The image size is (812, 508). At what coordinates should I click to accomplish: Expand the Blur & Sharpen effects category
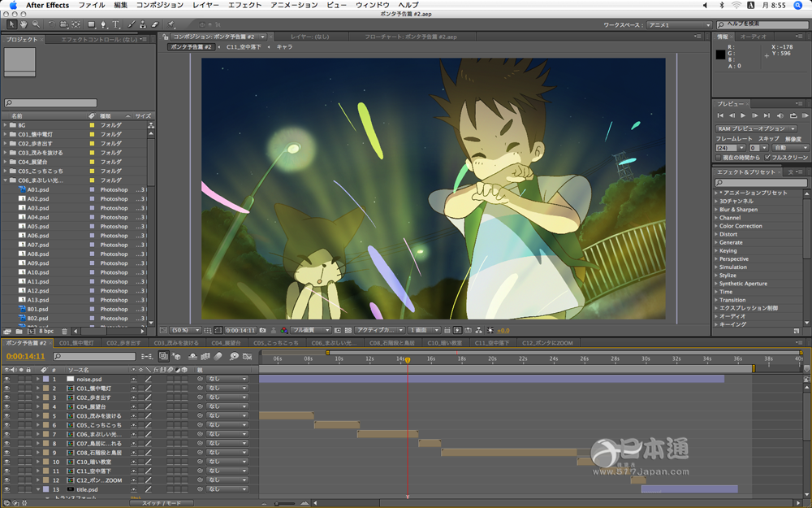[x=717, y=210]
